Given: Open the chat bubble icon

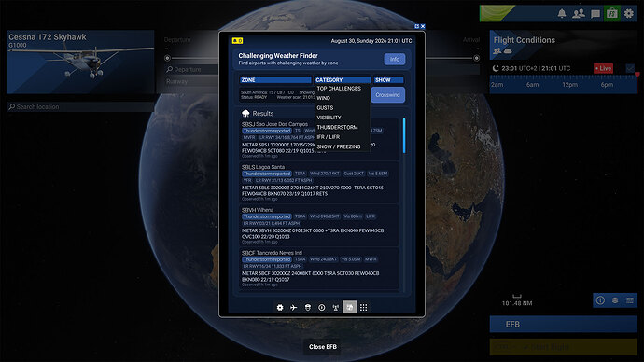Looking at the screenshot, I should [x=595, y=14].
